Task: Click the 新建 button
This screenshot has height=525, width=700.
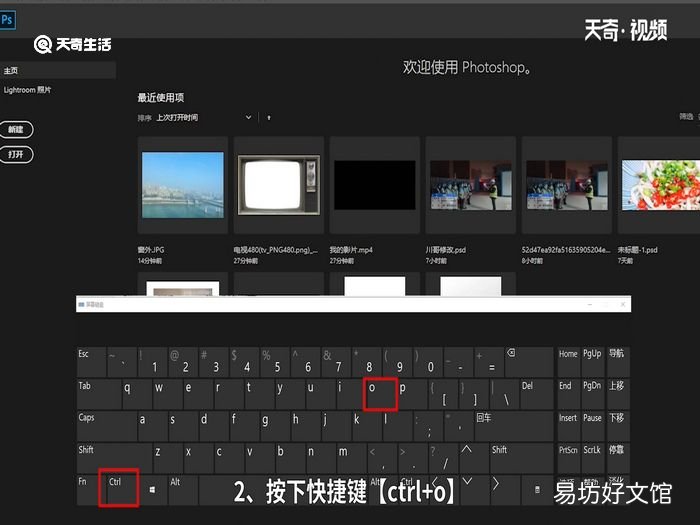Action: point(16,129)
